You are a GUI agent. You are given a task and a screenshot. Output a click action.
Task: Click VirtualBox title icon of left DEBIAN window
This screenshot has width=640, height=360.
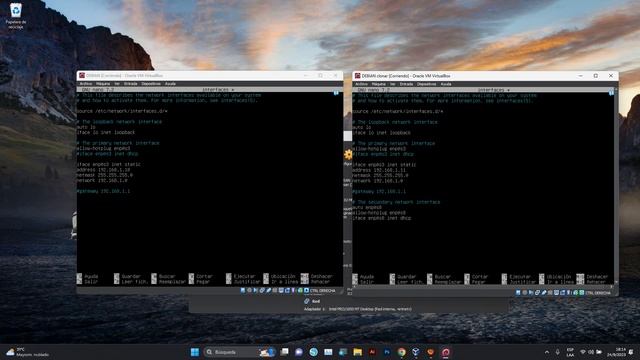[x=82, y=76]
